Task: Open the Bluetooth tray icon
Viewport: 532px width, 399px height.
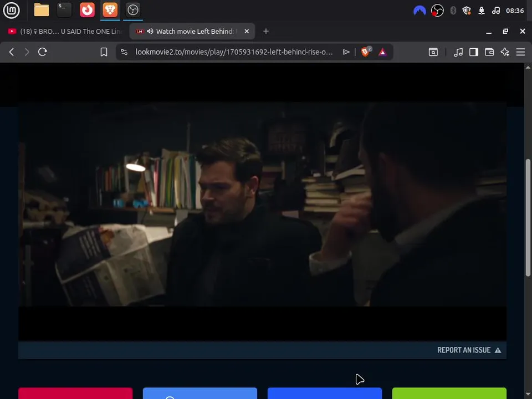Action: point(453,11)
